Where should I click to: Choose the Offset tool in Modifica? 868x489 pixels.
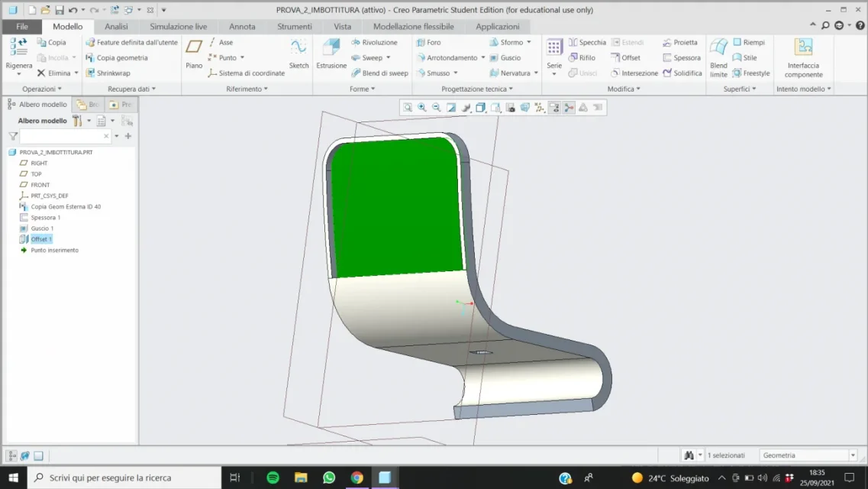[x=625, y=57]
